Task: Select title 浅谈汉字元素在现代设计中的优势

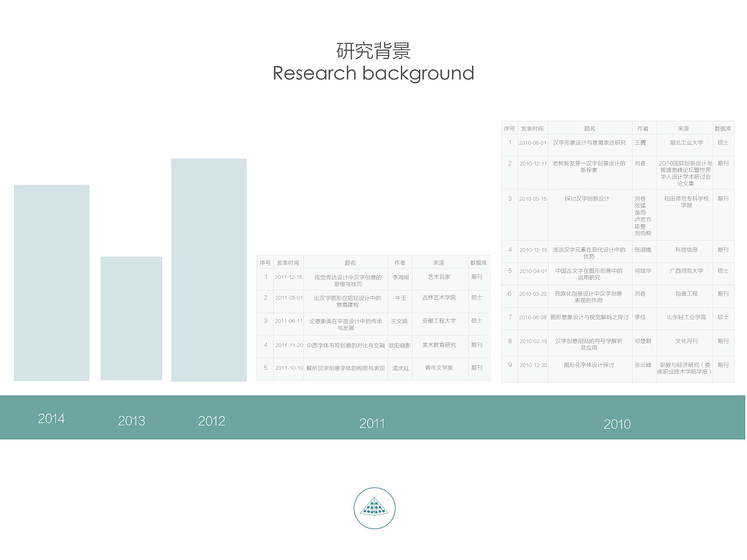Action: 589,253
